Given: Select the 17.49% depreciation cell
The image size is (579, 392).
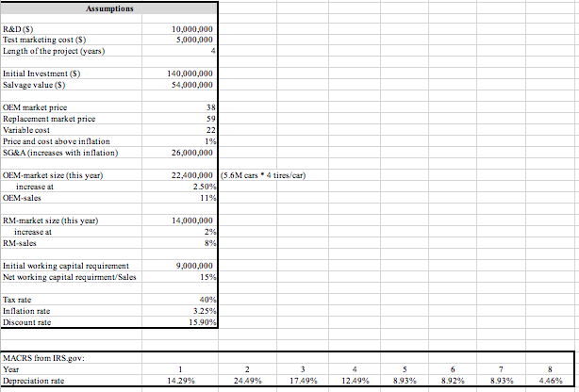Looking at the screenshot, I should 303,381.
